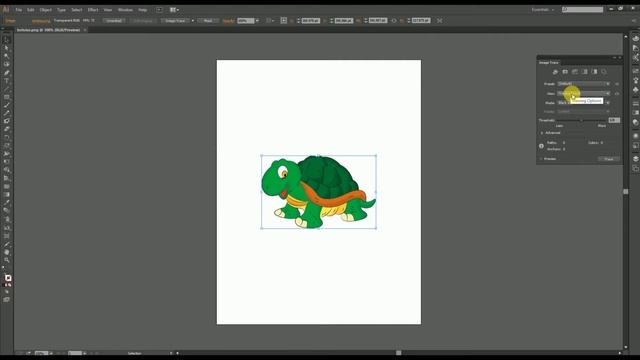Click the orange linked file name
The height and width of the screenshot is (360, 640).
click(41, 20)
